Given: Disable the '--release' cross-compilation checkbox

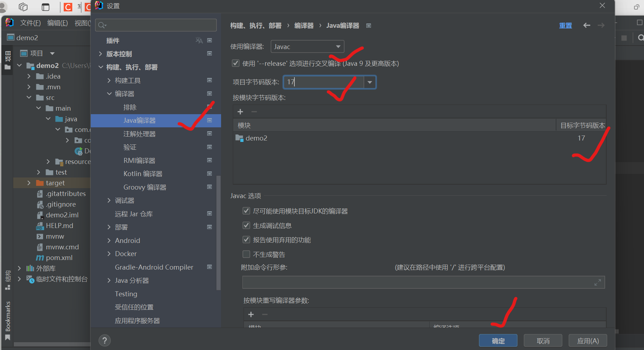Looking at the screenshot, I should pyautogui.click(x=236, y=63).
